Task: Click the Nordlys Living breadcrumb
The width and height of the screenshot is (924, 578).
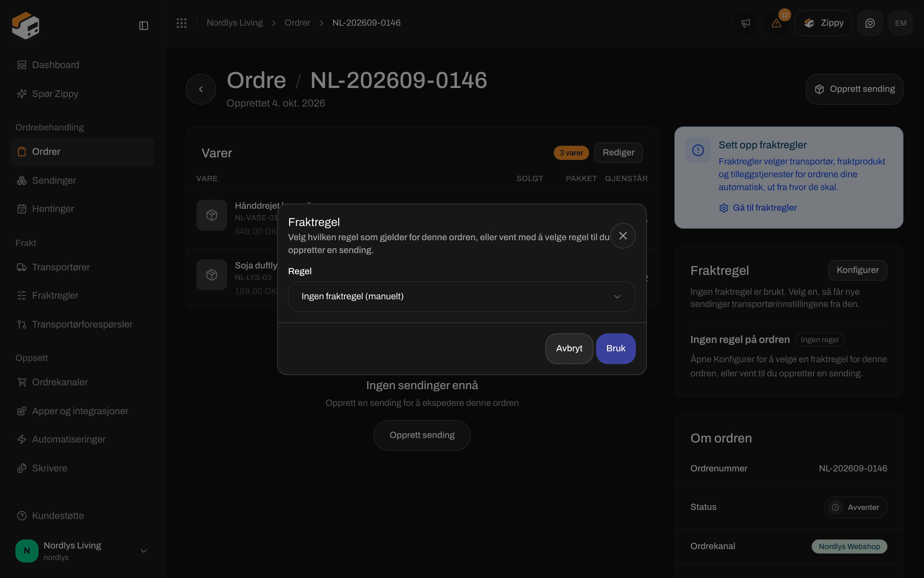Action: tap(235, 23)
